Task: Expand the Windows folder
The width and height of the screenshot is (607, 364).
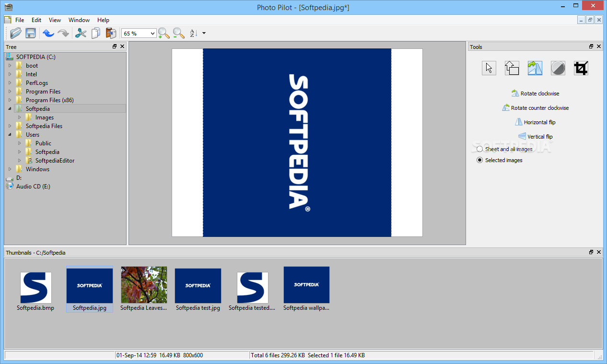Action: (x=10, y=169)
